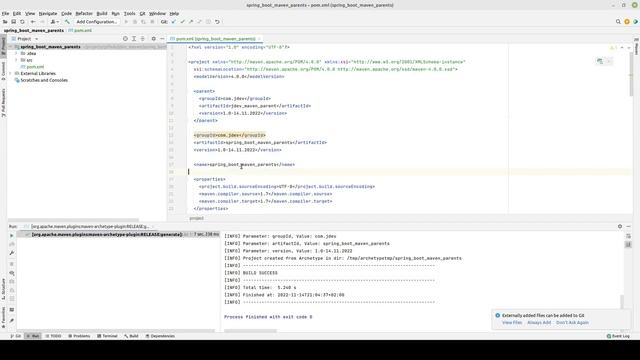Click the Rerun play icon in Run panel

tap(11, 236)
